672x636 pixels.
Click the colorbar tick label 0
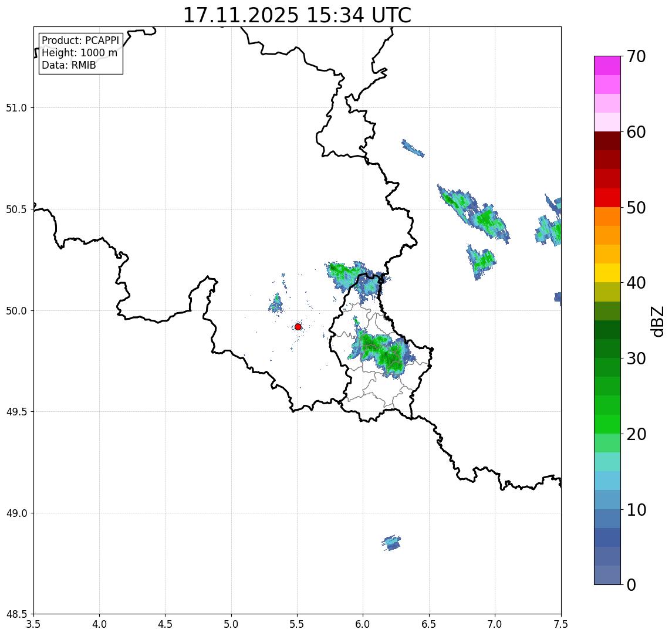632,584
